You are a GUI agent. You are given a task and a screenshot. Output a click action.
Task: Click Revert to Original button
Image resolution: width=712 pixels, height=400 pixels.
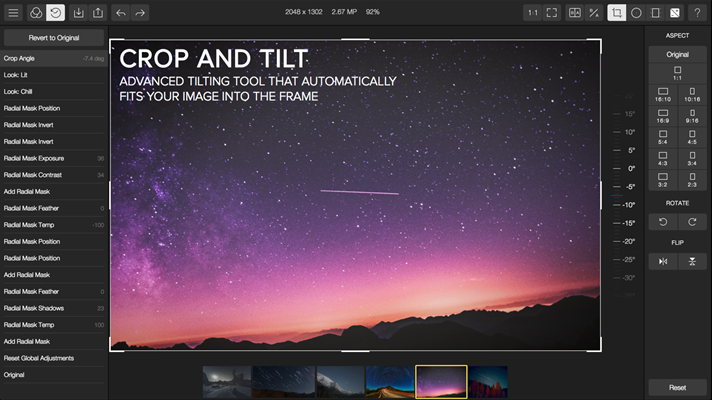pos(54,38)
